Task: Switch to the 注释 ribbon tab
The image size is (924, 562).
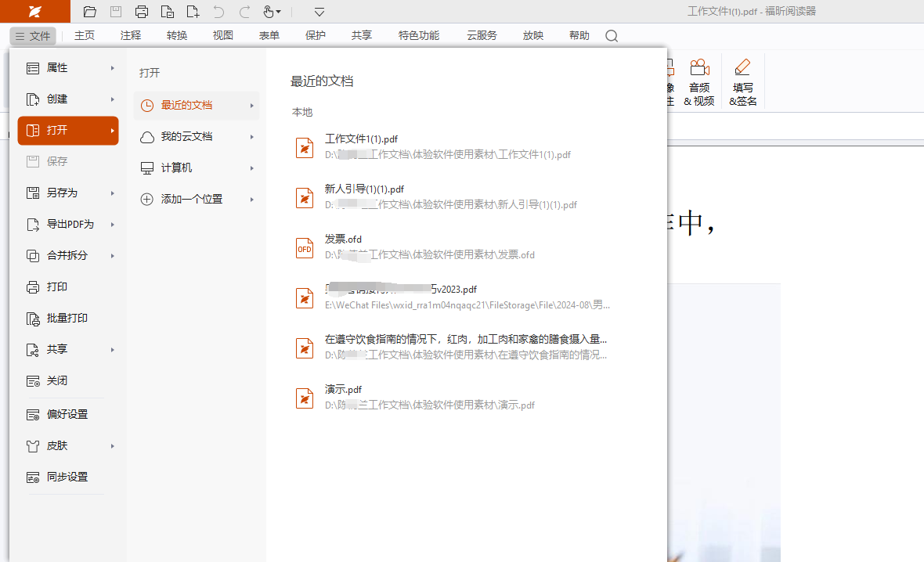Action: 131,36
